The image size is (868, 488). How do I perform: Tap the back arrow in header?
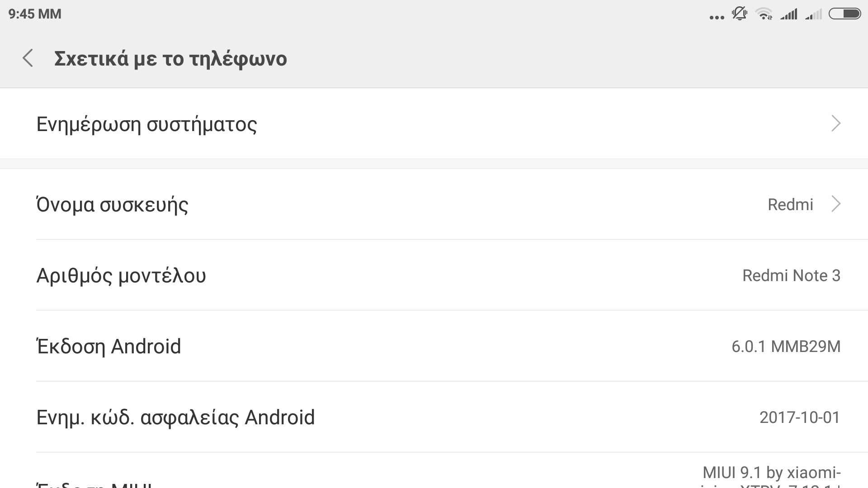(x=28, y=58)
